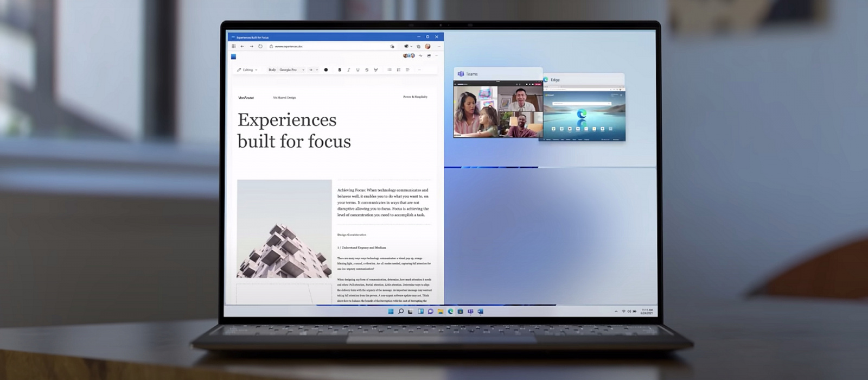This screenshot has height=380, width=868.
Task: Add page to favorites star icon
Action: click(x=392, y=47)
